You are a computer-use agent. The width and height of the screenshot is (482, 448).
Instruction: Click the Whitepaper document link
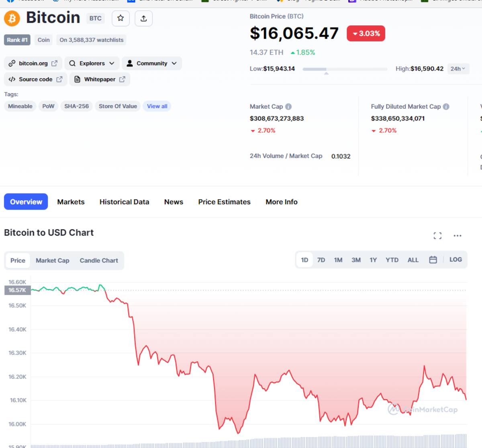[x=100, y=79]
